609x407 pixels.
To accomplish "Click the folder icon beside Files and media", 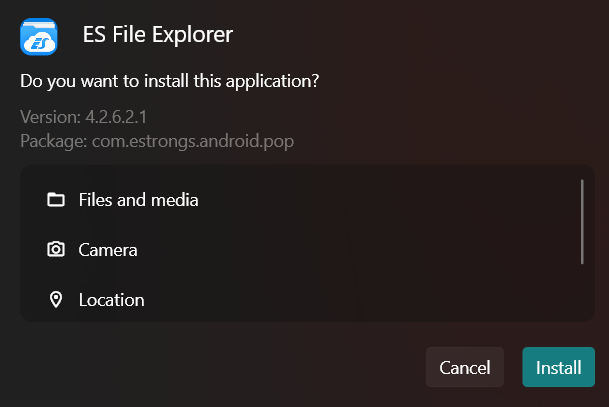I will [56, 200].
